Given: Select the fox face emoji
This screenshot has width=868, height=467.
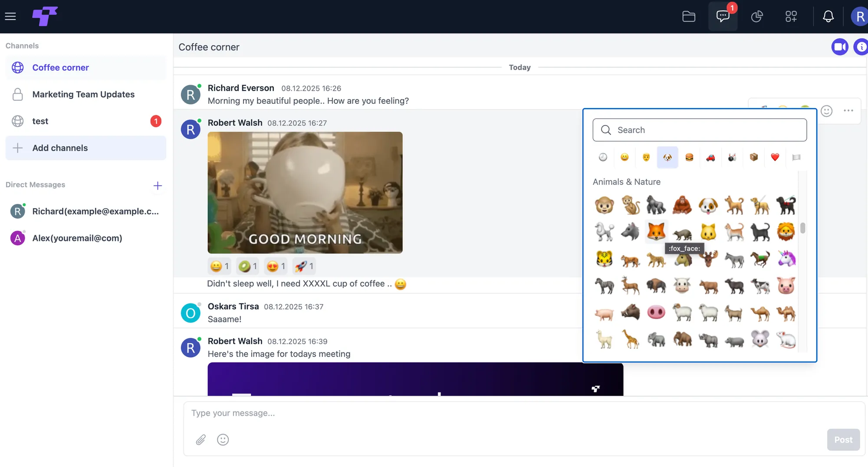Looking at the screenshot, I should click(x=656, y=231).
